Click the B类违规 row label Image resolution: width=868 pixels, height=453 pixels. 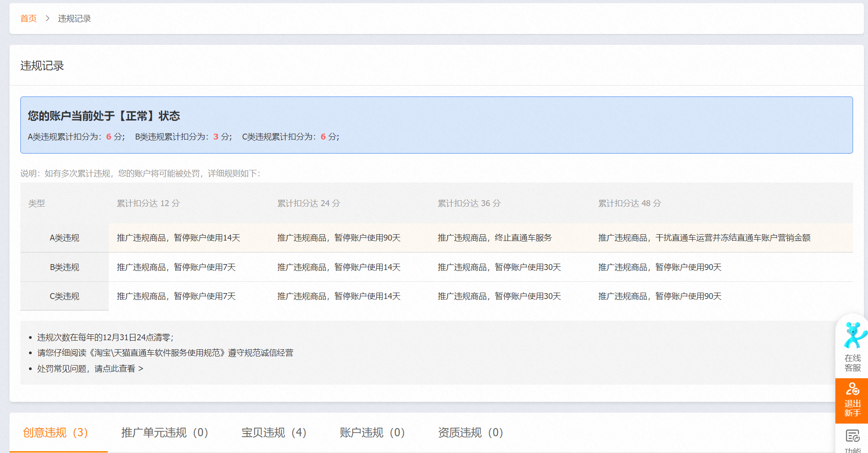[x=64, y=267]
